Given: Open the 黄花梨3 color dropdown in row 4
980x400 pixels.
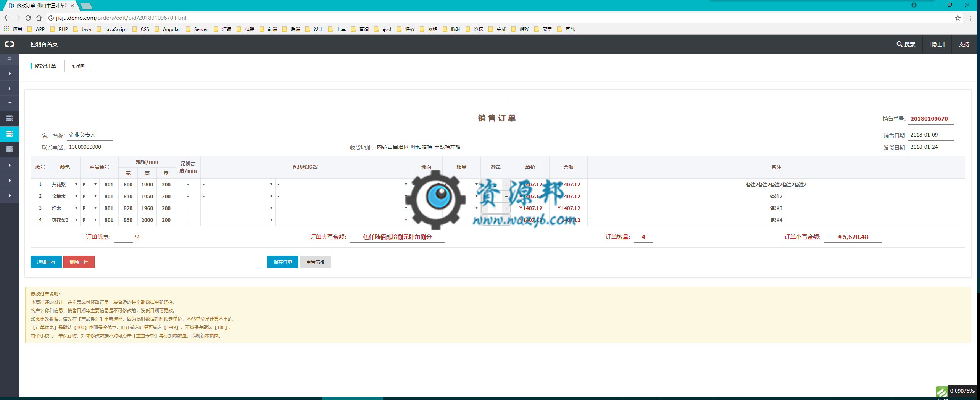Looking at the screenshot, I should click(65, 220).
